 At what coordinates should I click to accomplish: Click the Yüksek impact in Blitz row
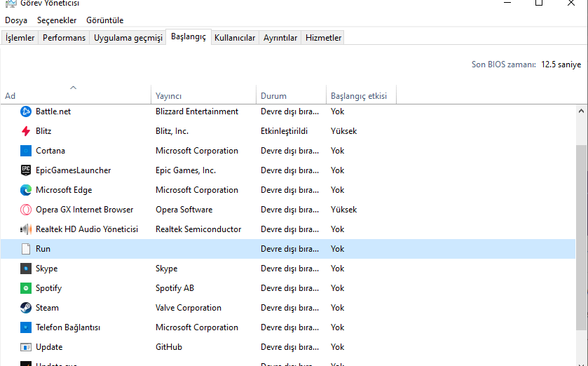pos(343,131)
